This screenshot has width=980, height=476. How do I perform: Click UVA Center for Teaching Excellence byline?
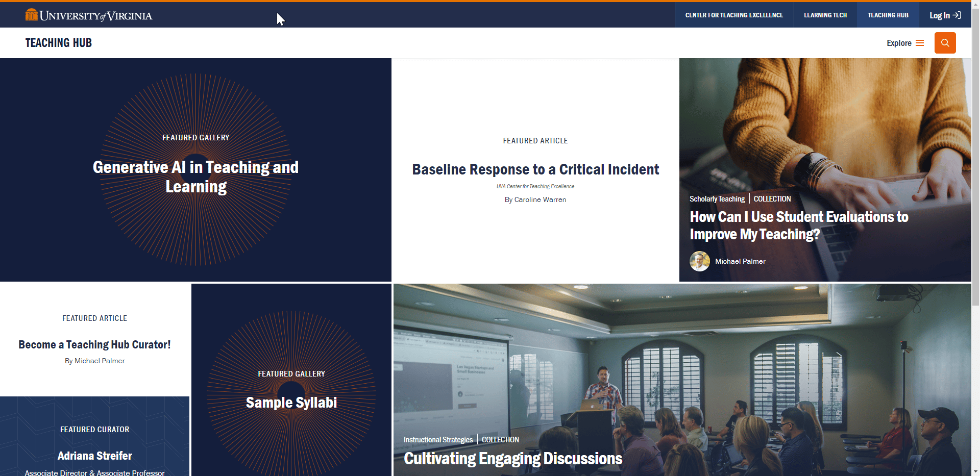coord(535,186)
